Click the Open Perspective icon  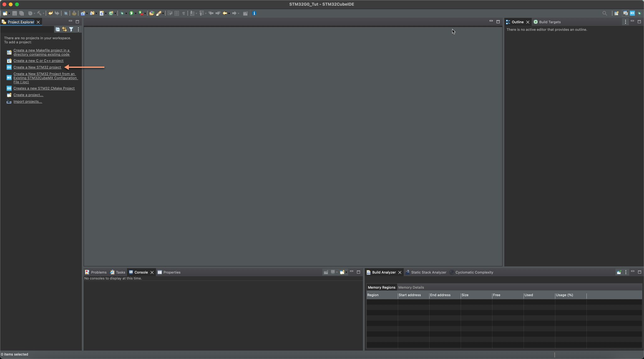coord(617,13)
